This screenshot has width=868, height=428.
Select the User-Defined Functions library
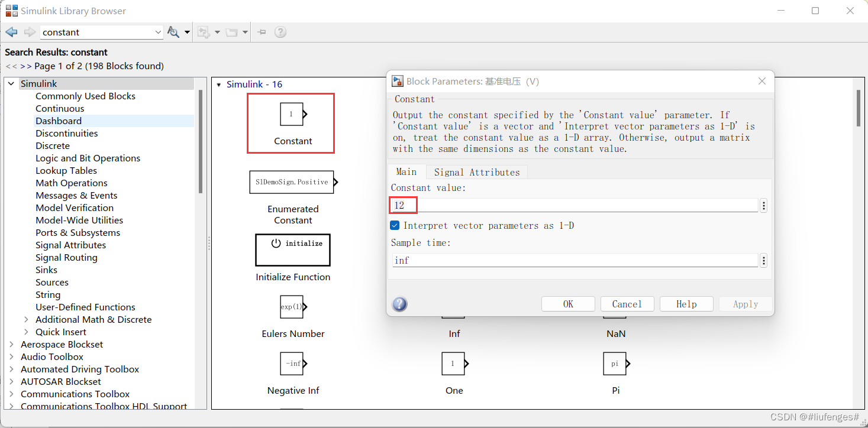85,307
